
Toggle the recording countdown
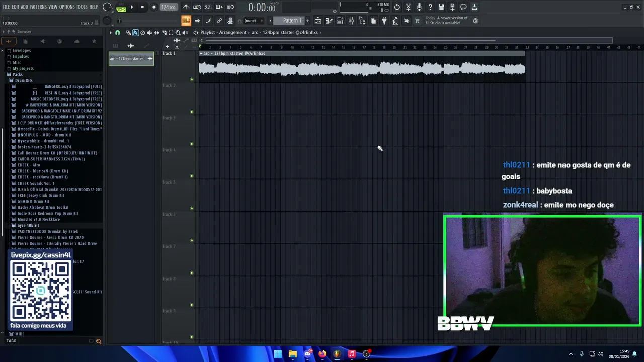(208, 7)
